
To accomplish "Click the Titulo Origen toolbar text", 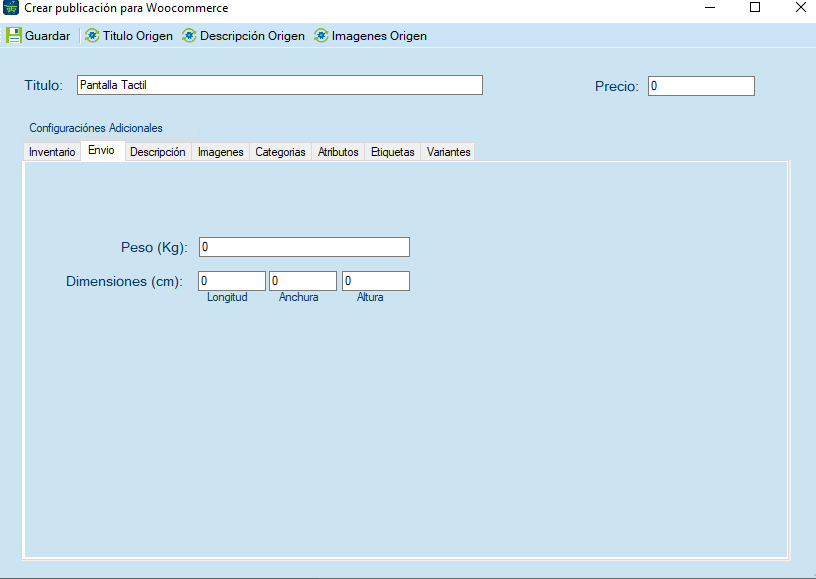I will (x=138, y=36).
